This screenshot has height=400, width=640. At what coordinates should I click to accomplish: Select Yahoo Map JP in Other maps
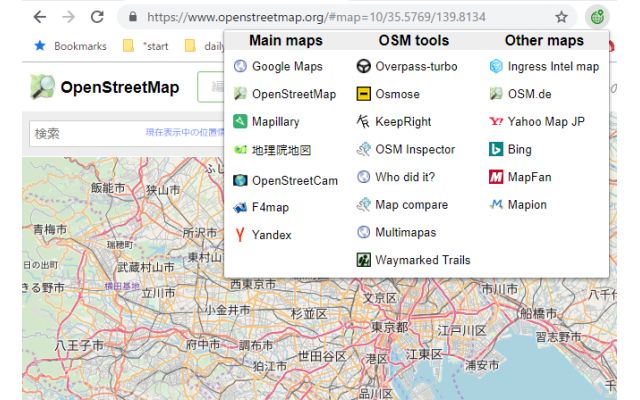546,122
